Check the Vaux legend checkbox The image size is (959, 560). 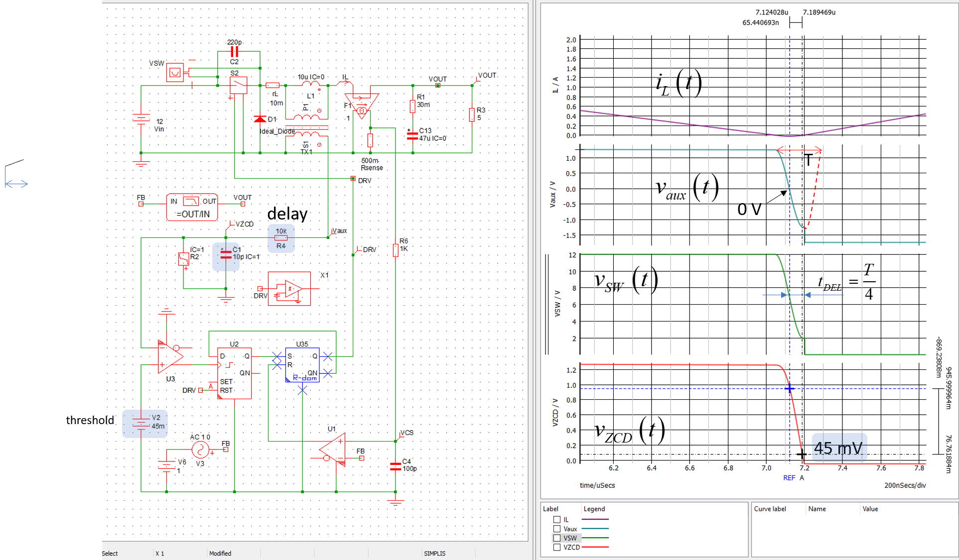pos(556,528)
